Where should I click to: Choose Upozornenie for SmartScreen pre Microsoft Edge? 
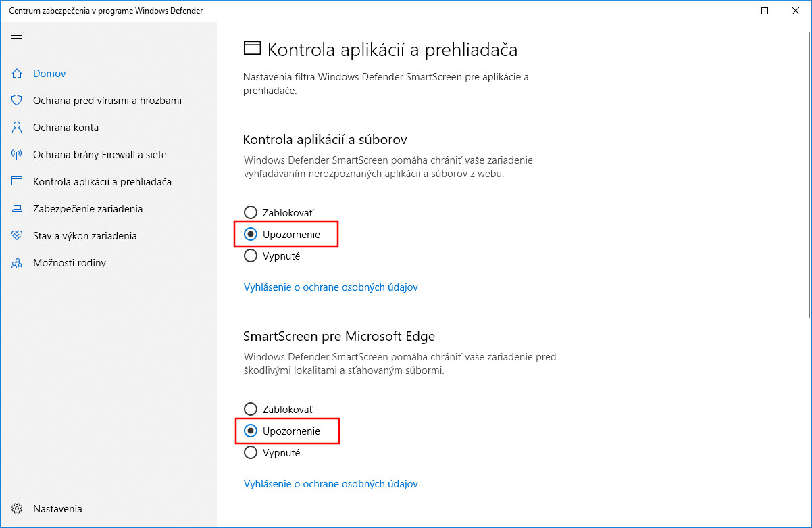(251, 431)
